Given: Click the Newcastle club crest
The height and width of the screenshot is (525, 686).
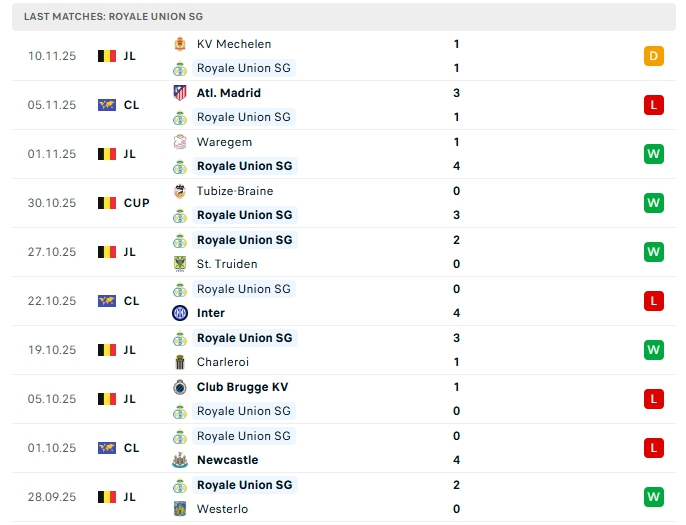Looking at the screenshot, I should [x=180, y=460].
